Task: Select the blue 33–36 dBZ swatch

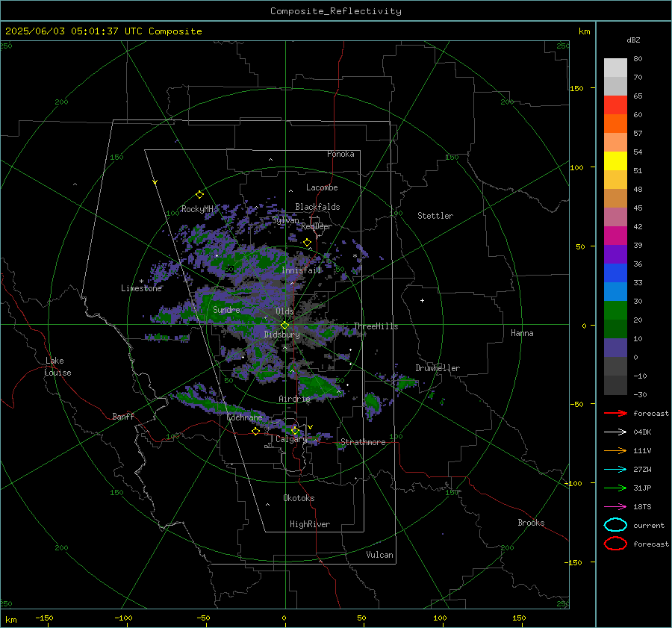Action: pyautogui.click(x=615, y=273)
